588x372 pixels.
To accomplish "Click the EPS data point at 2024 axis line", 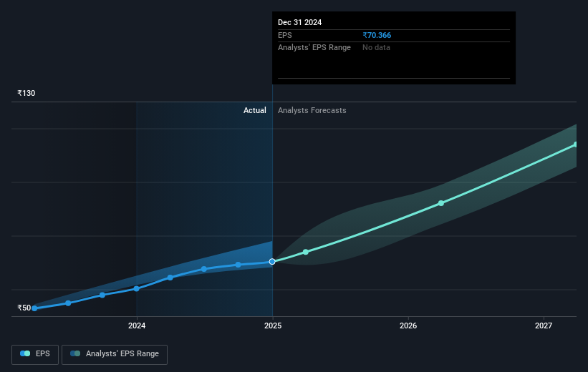I will coord(137,288).
